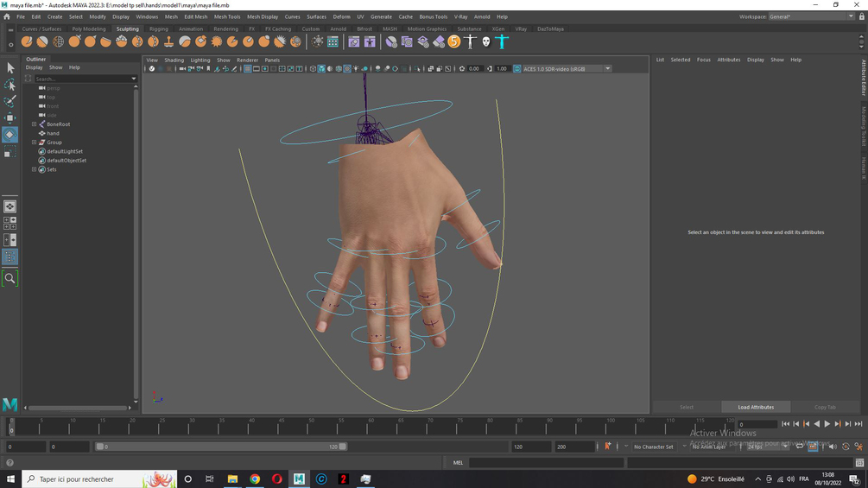
Task: Switch to the Rigging shelf tab
Action: pos(158,29)
